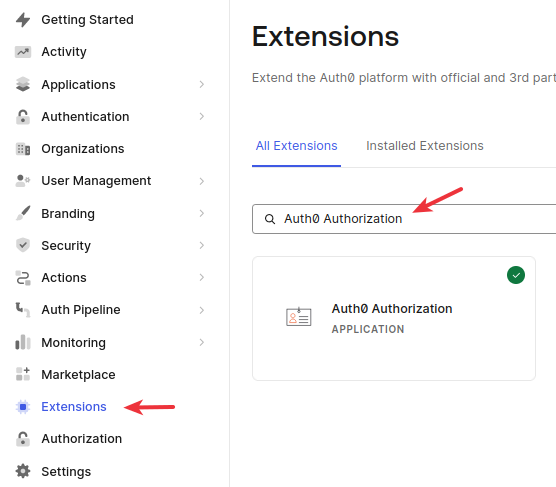Click the Settings gear icon
This screenshot has height=487, width=556.
(23, 471)
